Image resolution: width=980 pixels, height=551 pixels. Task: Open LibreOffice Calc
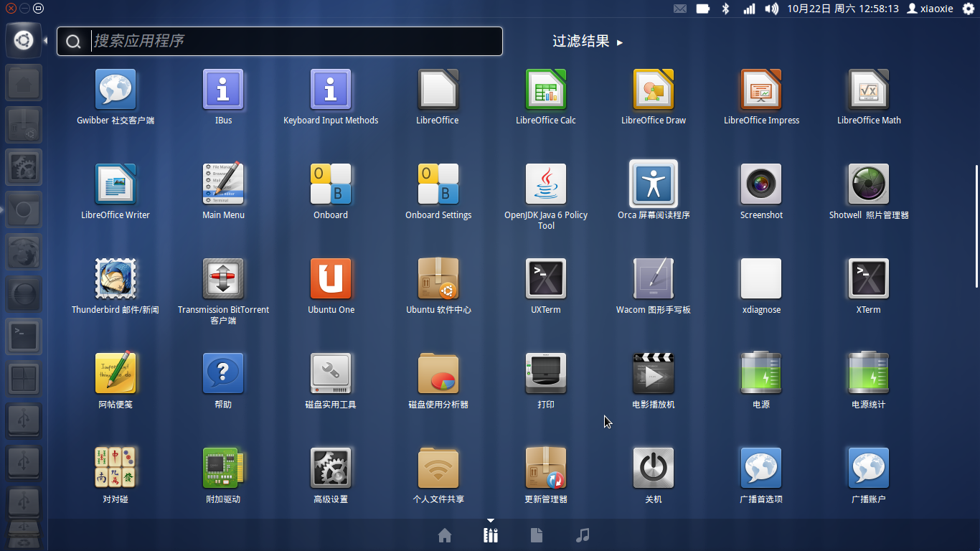pos(546,90)
